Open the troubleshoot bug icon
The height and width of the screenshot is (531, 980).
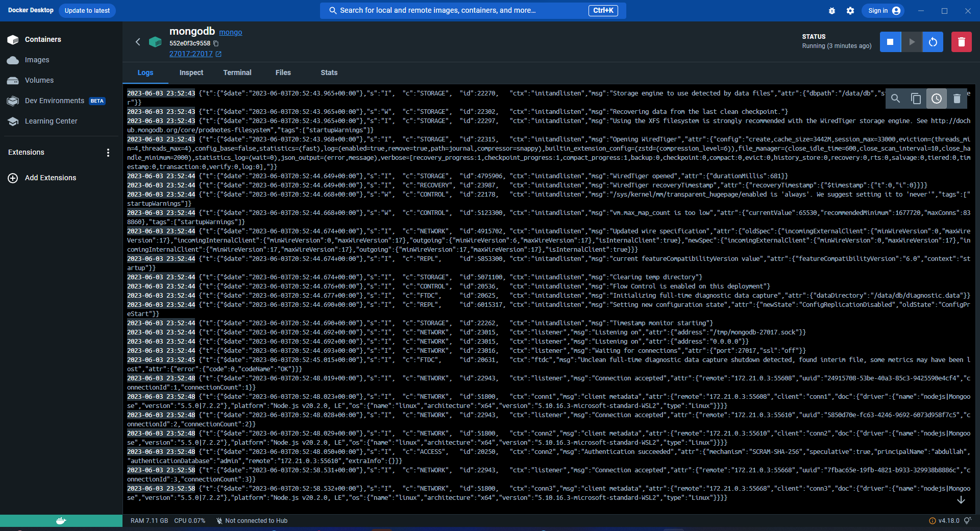point(832,11)
